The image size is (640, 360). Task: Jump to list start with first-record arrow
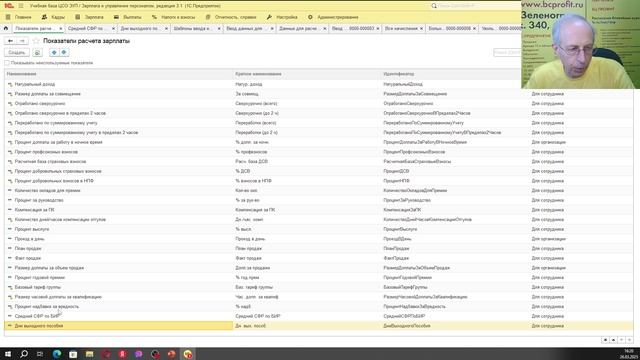click(605, 340)
